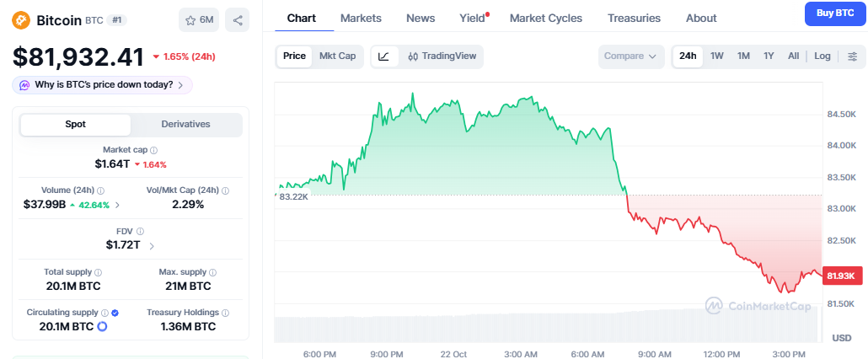Select 24h time range
Screen dimensions: 868x359
coord(688,56)
